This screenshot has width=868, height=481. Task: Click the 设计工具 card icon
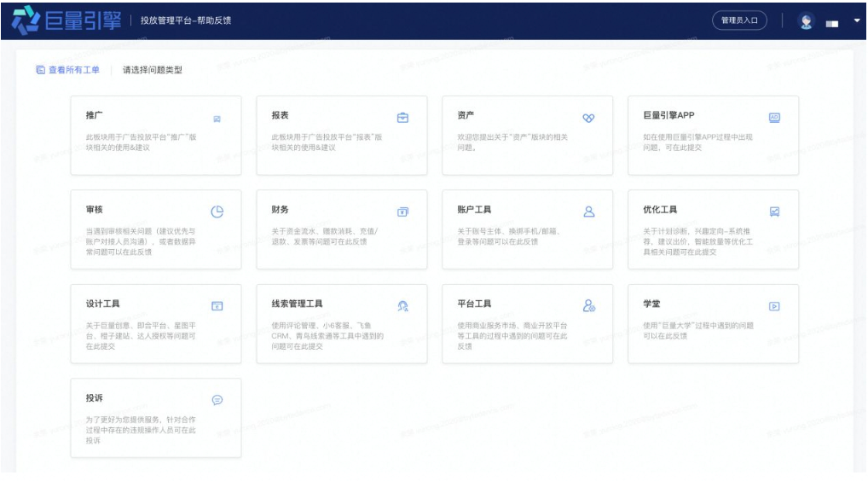click(x=217, y=306)
